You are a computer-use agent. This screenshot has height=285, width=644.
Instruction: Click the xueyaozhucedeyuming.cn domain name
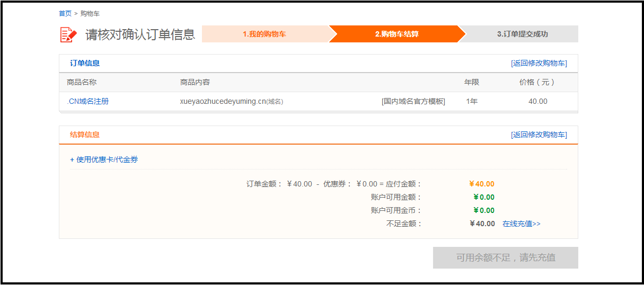[x=223, y=101]
